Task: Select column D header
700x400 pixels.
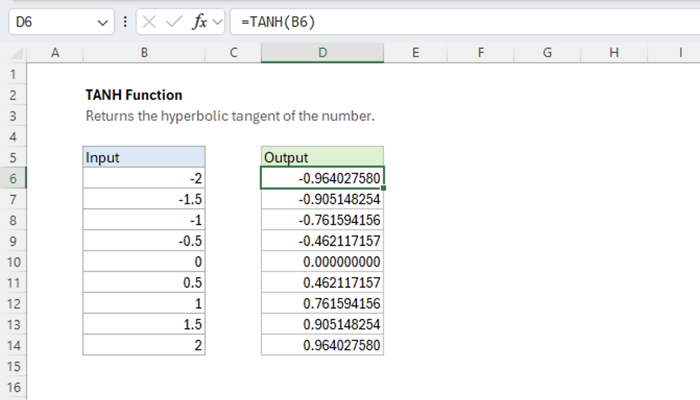Action: coord(322,53)
